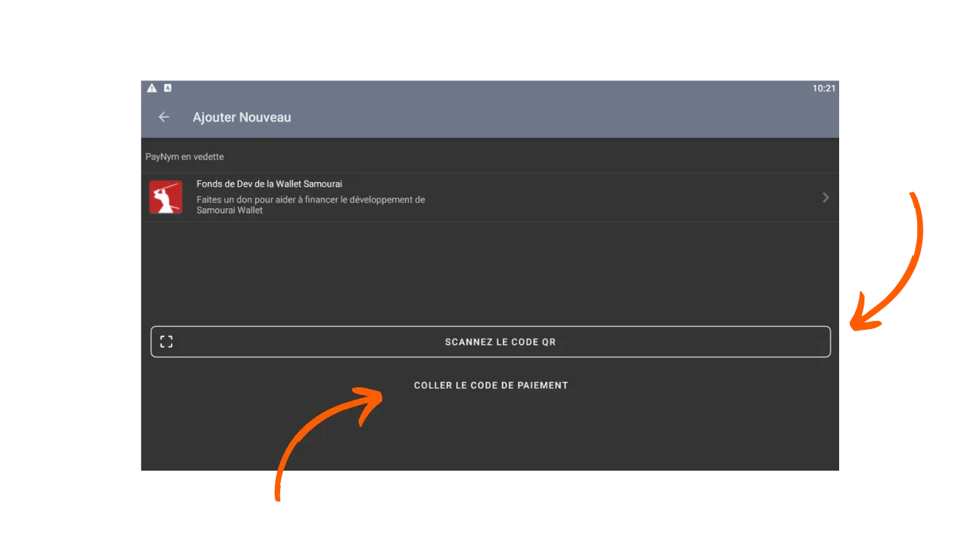980x551 pixels.
Task: Tap the red batter logo of the Dev Fund
Action: 165,197
